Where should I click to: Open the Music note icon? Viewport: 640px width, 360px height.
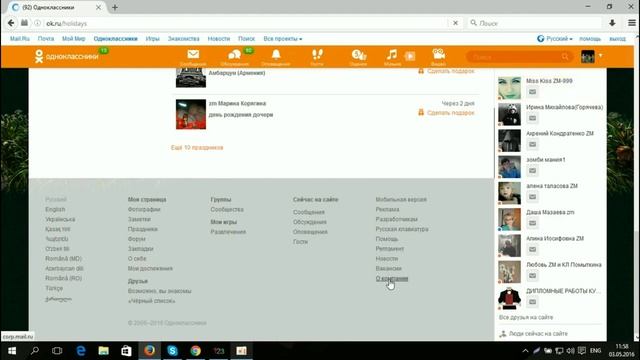(x=392, y=55)
